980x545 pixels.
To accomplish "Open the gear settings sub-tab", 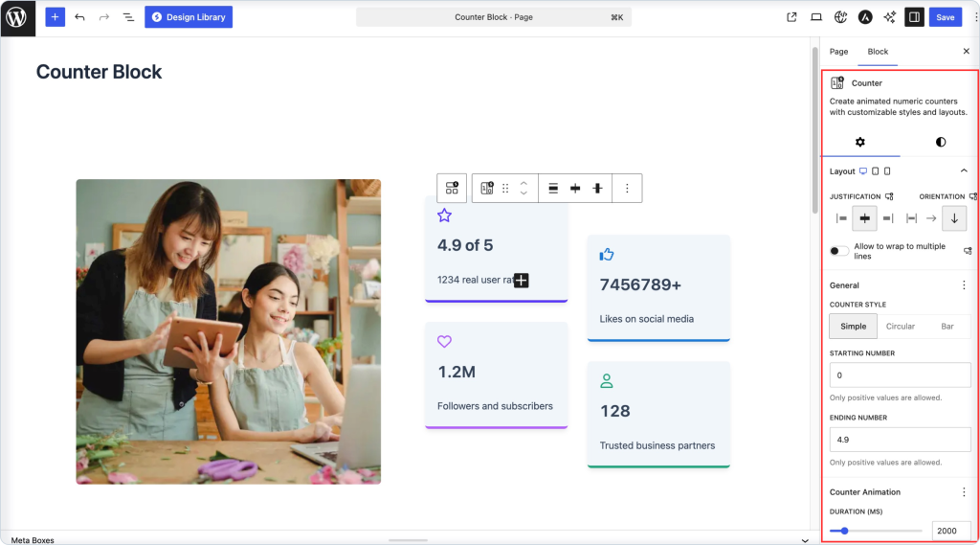I will tap(860, 142).
